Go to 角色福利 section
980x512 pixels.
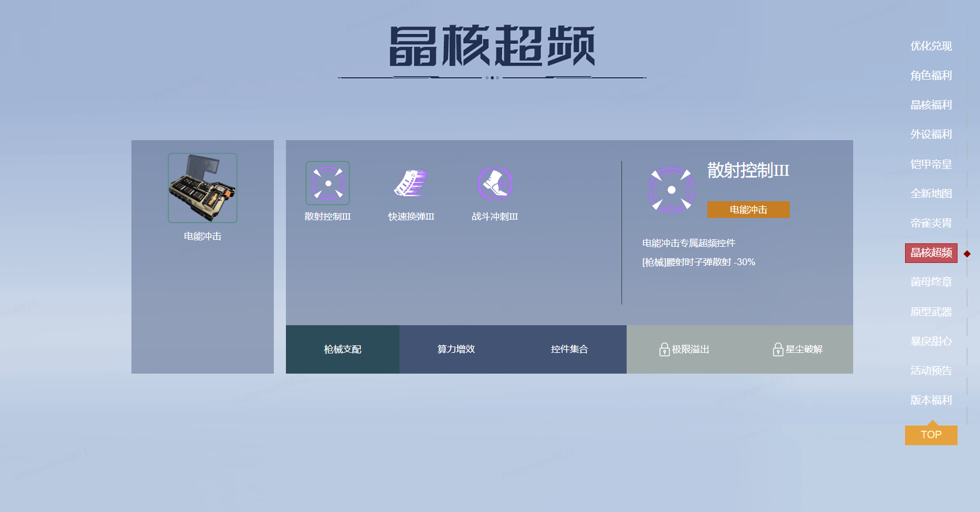tap(930, 76)
